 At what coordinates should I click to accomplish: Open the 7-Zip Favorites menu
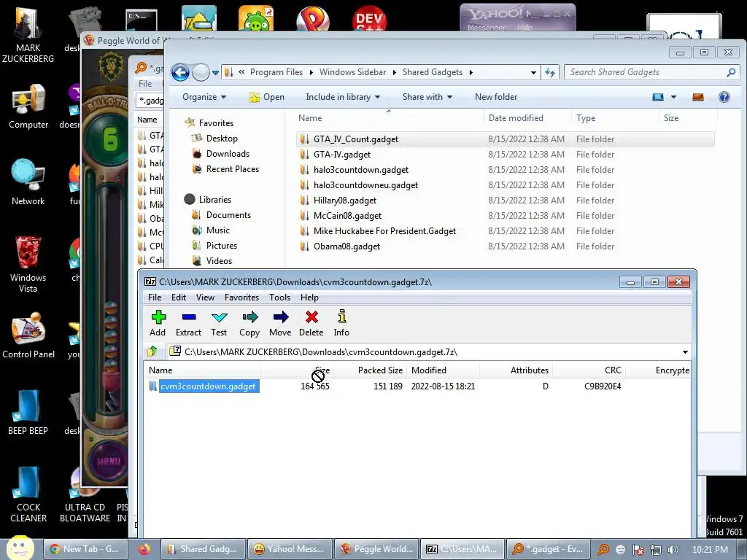pyautogui.click(x=241, y=297)
